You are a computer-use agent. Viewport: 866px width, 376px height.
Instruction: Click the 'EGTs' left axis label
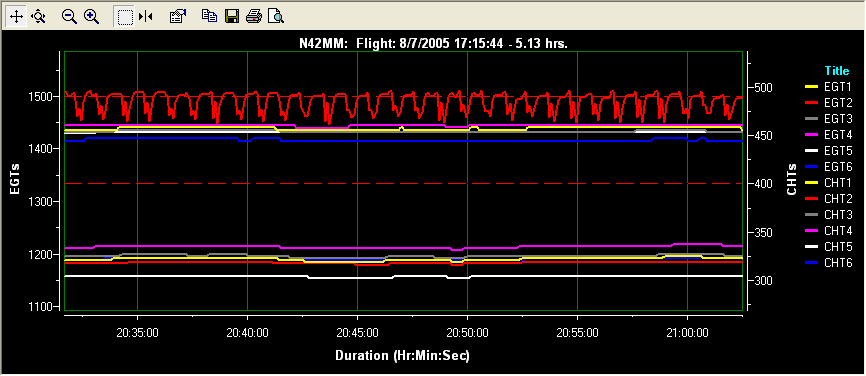pos(15,179)
